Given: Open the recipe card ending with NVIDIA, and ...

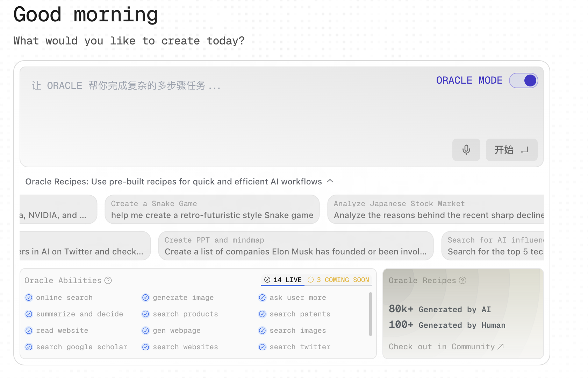Looking at the screenshot, I should (58, 209).
